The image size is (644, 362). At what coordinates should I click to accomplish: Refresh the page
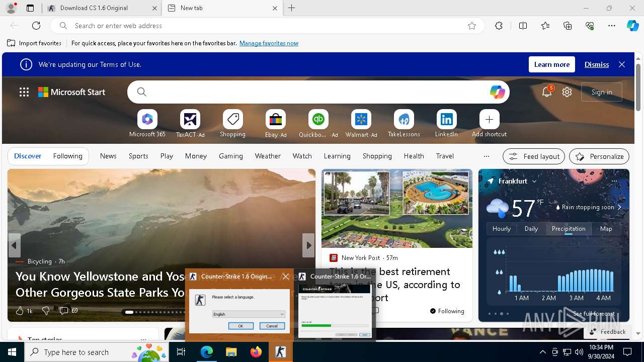point(36,26)
